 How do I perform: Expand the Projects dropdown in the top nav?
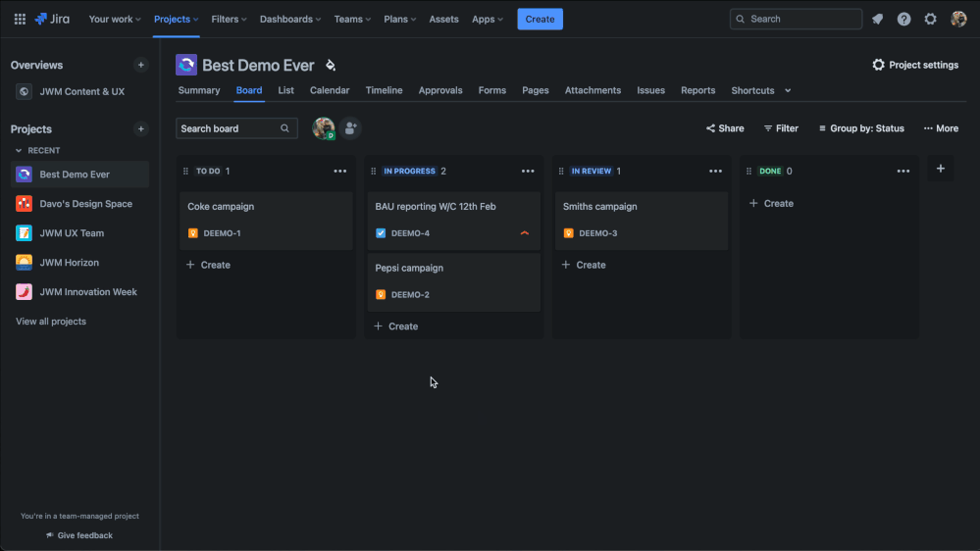point(177,19)
